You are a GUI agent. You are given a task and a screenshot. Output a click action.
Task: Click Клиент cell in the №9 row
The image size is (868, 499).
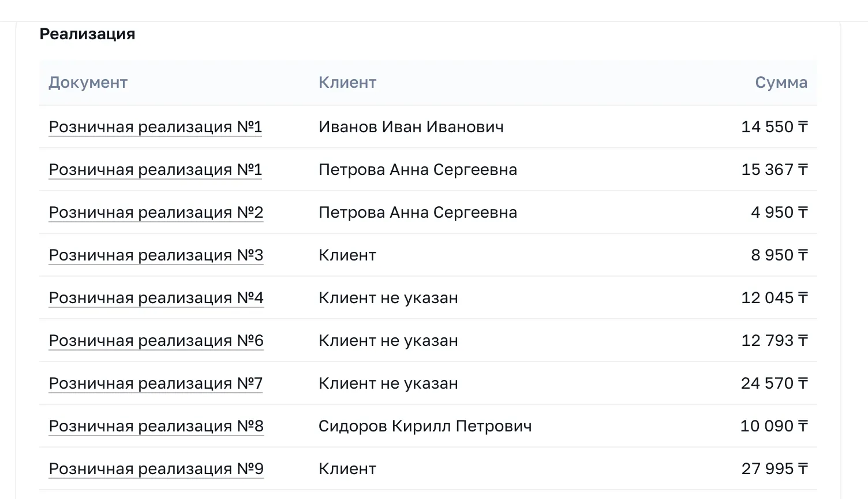347,469
